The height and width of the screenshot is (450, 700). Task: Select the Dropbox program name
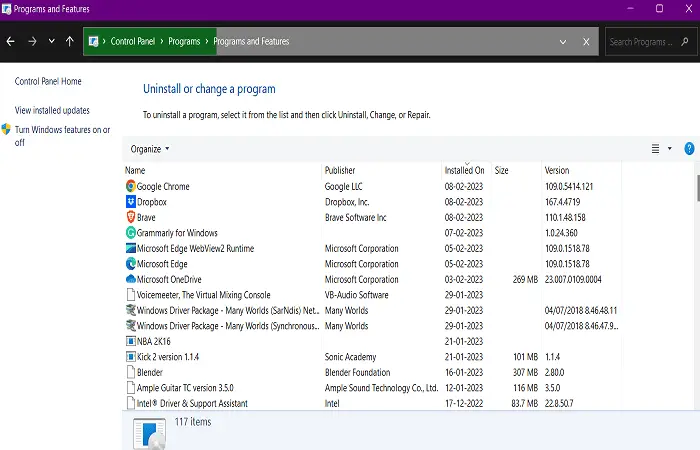151,202
